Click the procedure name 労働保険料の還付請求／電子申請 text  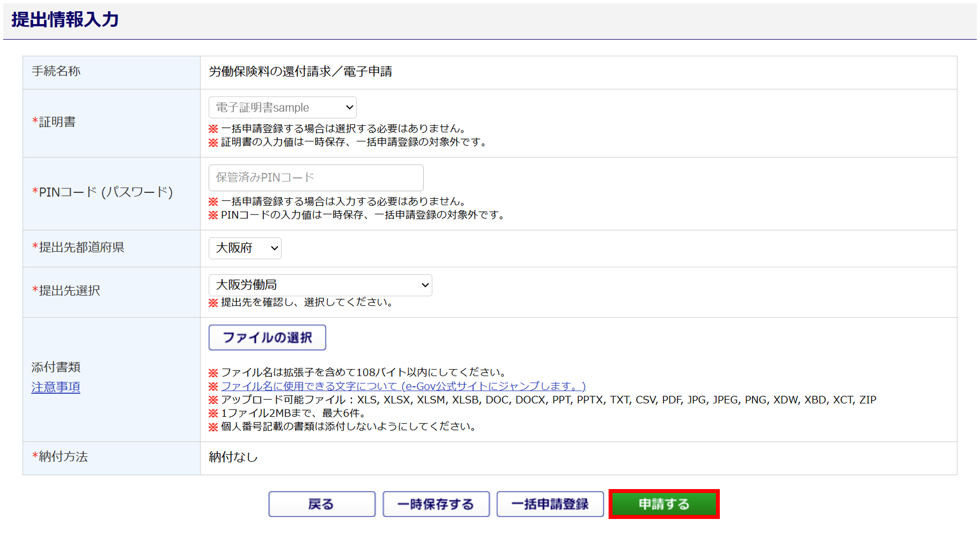300,72
